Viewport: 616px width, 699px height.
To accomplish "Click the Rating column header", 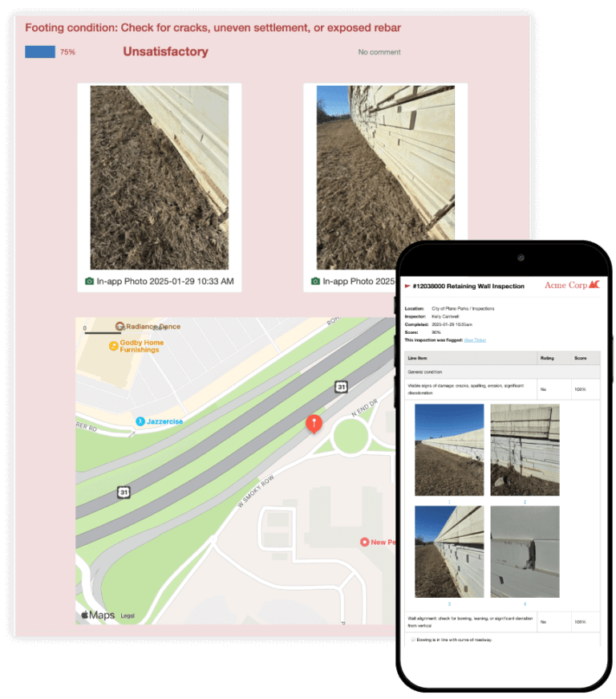I will (x=546, y=358).
